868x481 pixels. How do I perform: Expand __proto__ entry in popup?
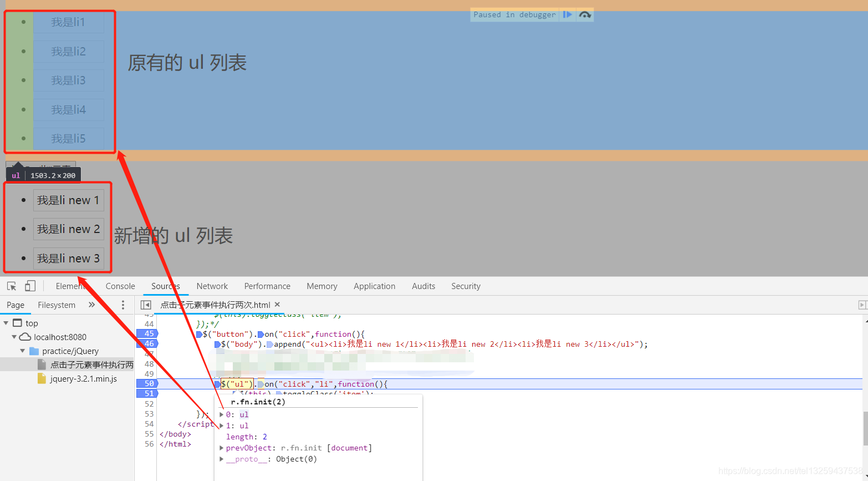coord(222,459)
